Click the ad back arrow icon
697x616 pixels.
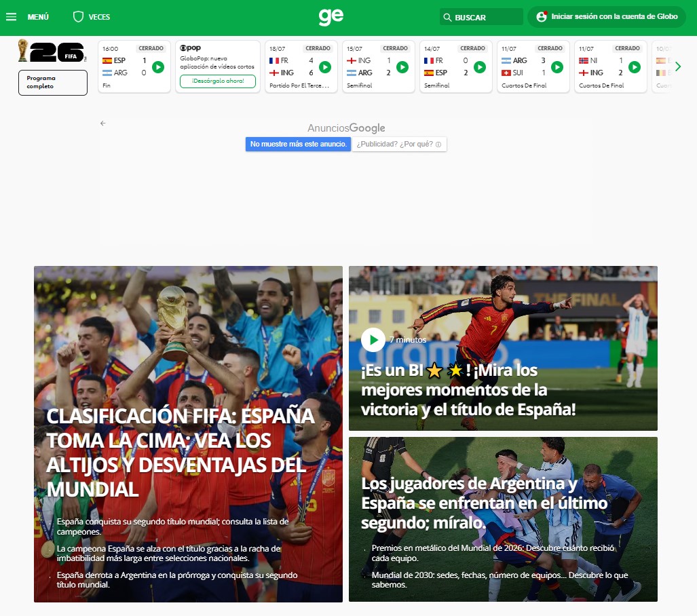click(x=102, y=123)
